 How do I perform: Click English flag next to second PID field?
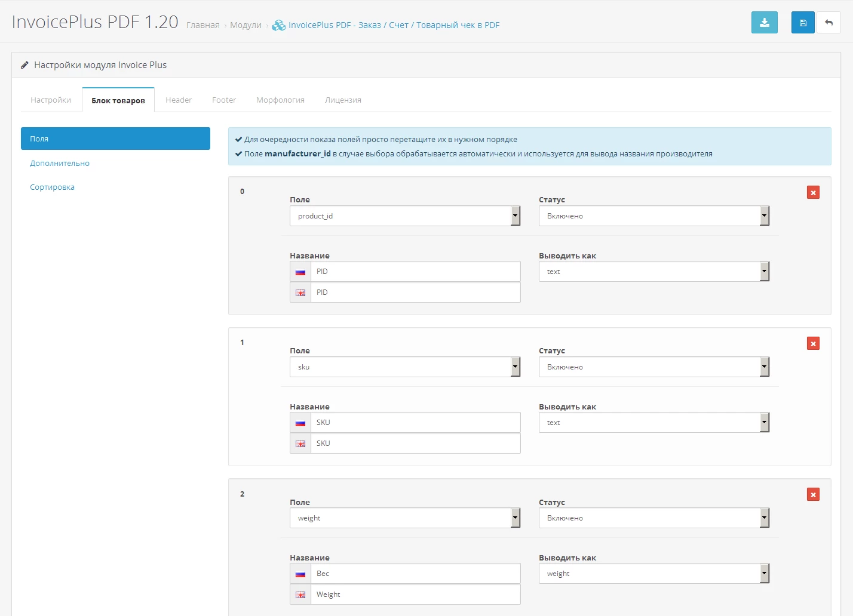pyautogui.click(x=300, y=292)
